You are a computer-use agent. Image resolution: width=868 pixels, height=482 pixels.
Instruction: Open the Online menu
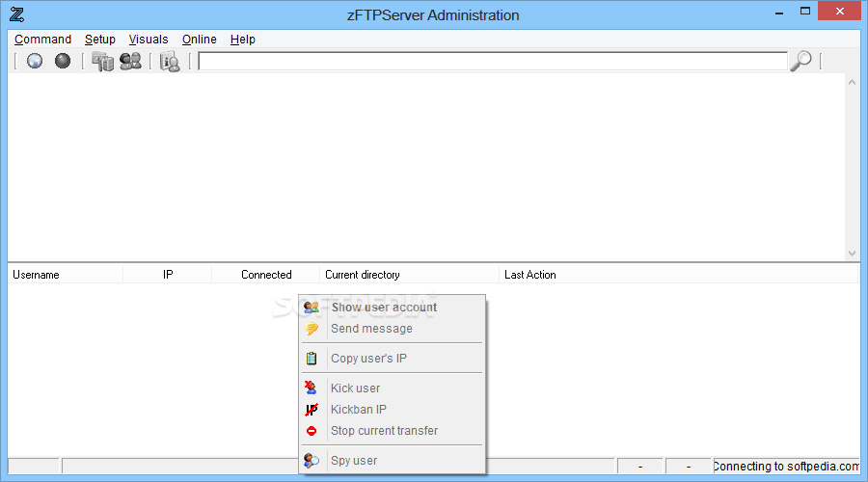point(200,40)
